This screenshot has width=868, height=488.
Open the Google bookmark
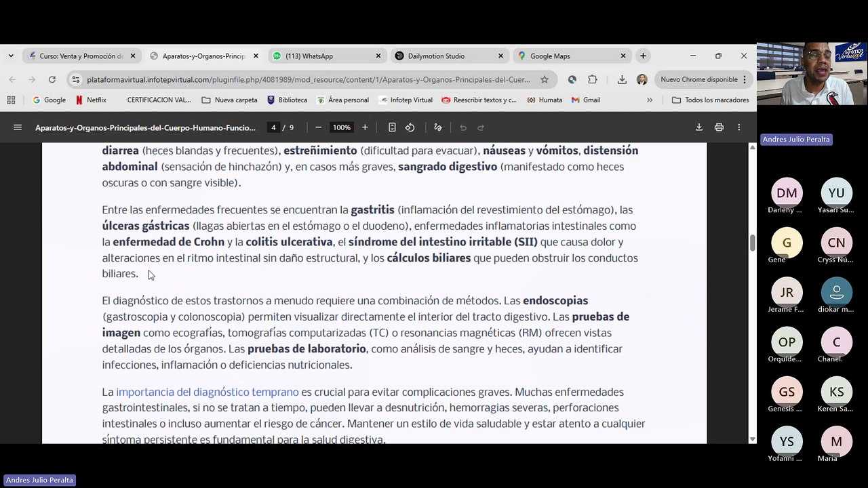(x=49, y=100)
